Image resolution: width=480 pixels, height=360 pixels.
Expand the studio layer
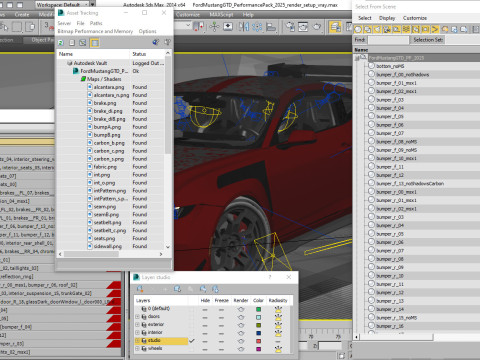point(137,341)
